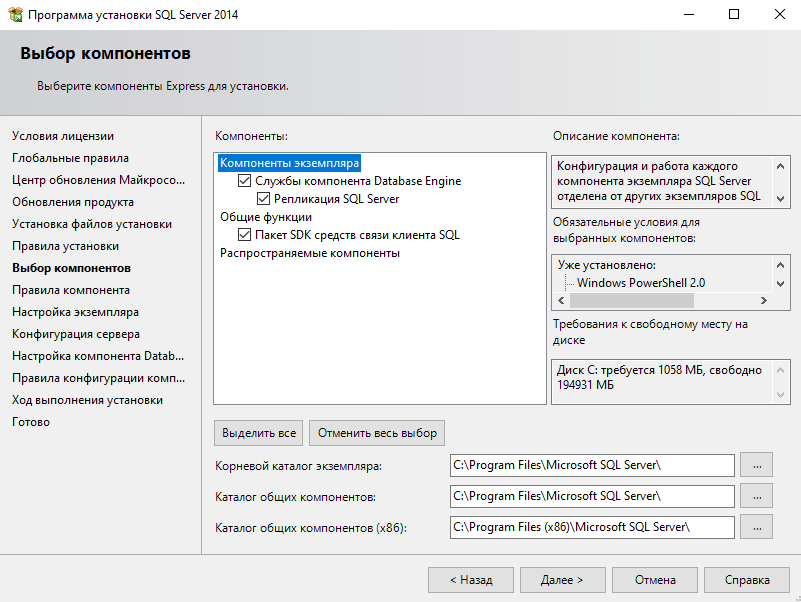Select the Компоненты экземпляра tree row
This screenshot has height=602, width=801.
coord(289,163)
